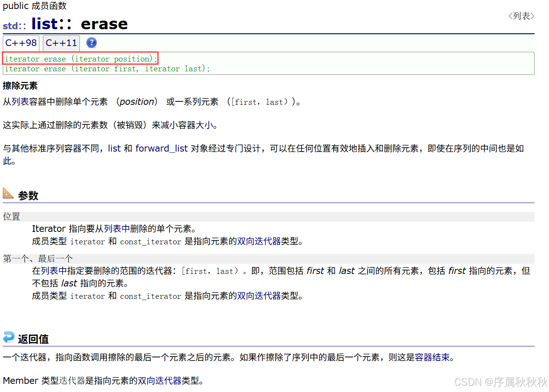Open 双向迭代器 link under 位置 parameter
This screenshot has height=392, width=549.
(259, 241)
